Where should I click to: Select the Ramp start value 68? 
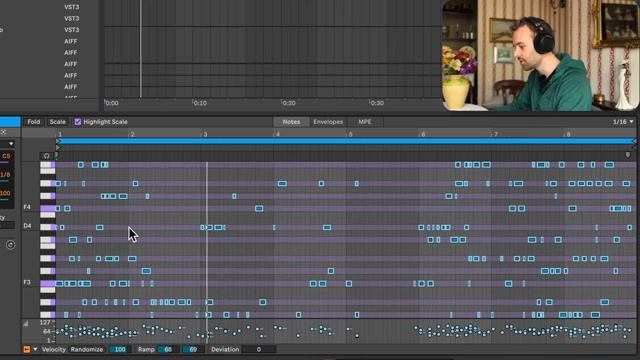click(167, 349)
